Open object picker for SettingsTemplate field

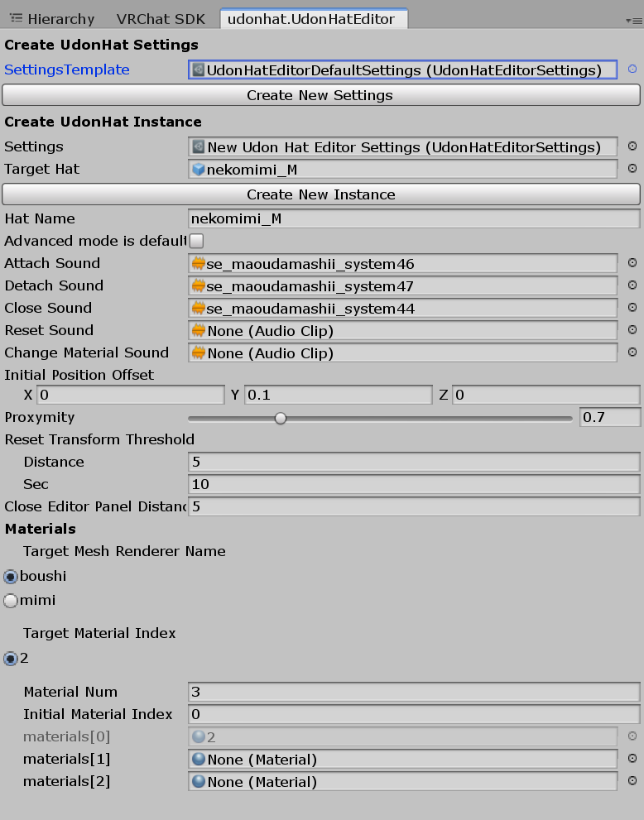coord(632,69)
